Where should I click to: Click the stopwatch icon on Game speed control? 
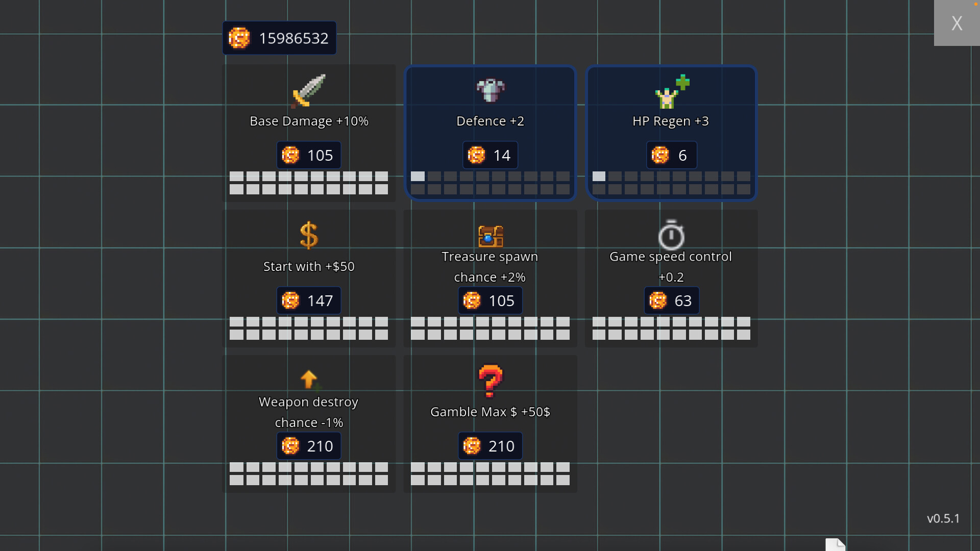point(671,235)
